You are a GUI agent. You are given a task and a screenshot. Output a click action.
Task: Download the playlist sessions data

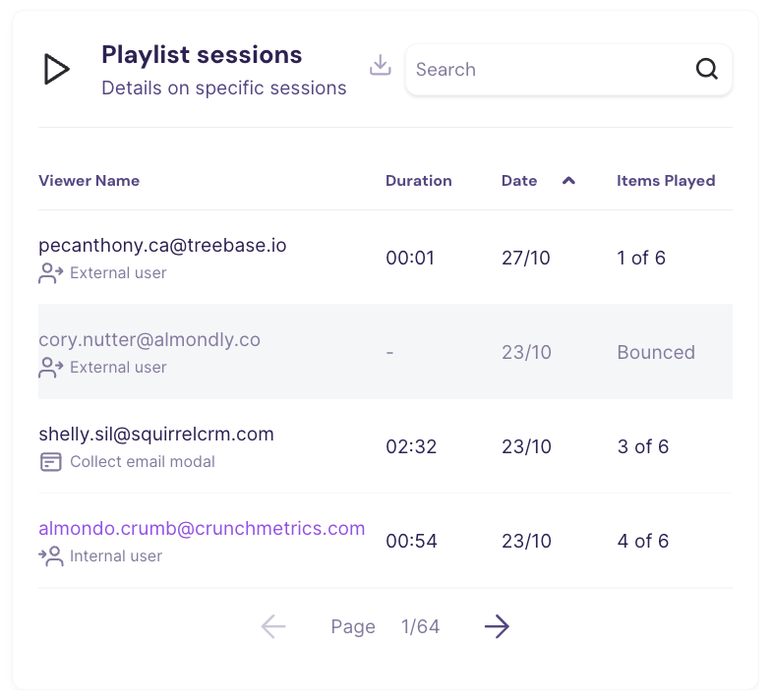click(x=381, y=66)
